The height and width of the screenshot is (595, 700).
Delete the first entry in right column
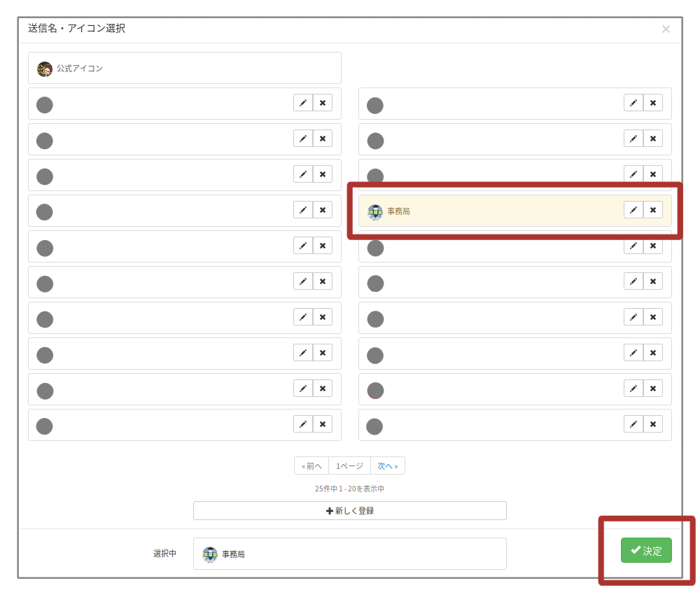(653, 103)
